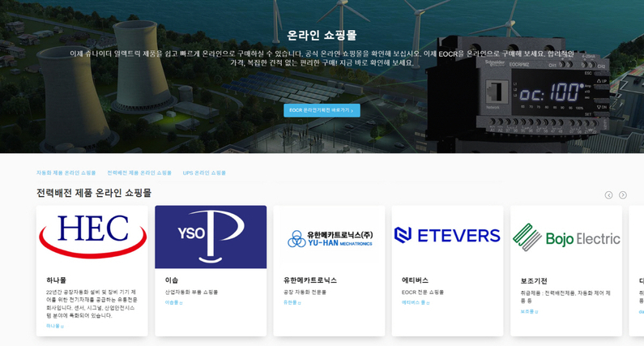Click the external link icon beside 에티버스 몰

click(x=428, y=303)
